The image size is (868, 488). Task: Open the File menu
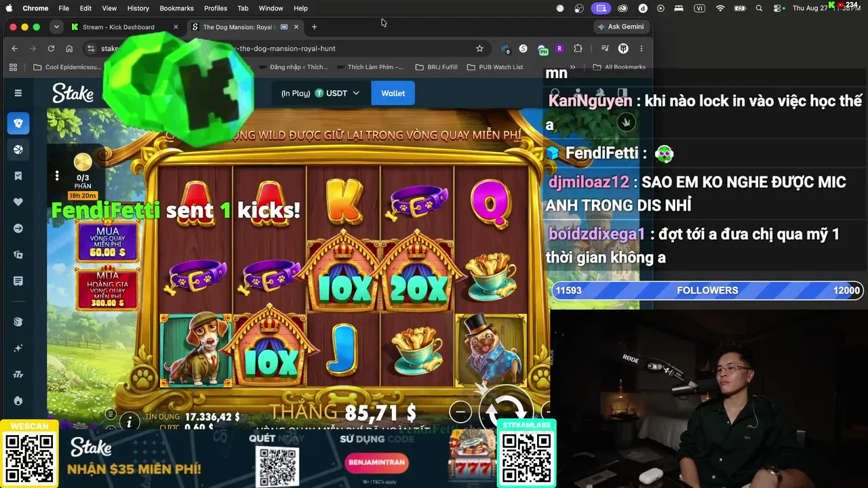click(64, 8)
